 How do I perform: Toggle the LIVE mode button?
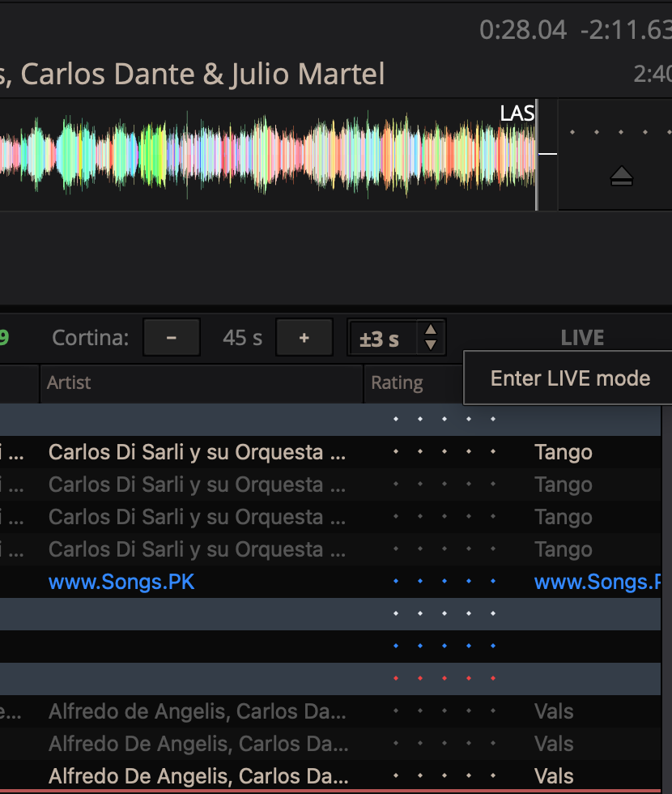582,338
